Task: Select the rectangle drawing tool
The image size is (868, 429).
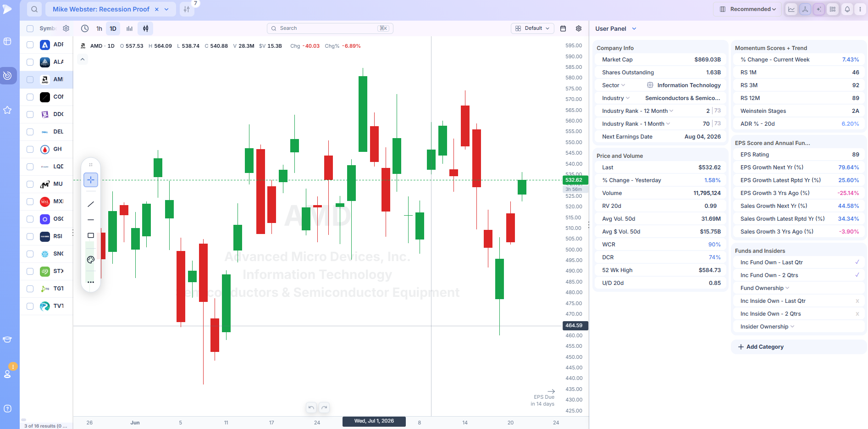Action: pos(91,235)
